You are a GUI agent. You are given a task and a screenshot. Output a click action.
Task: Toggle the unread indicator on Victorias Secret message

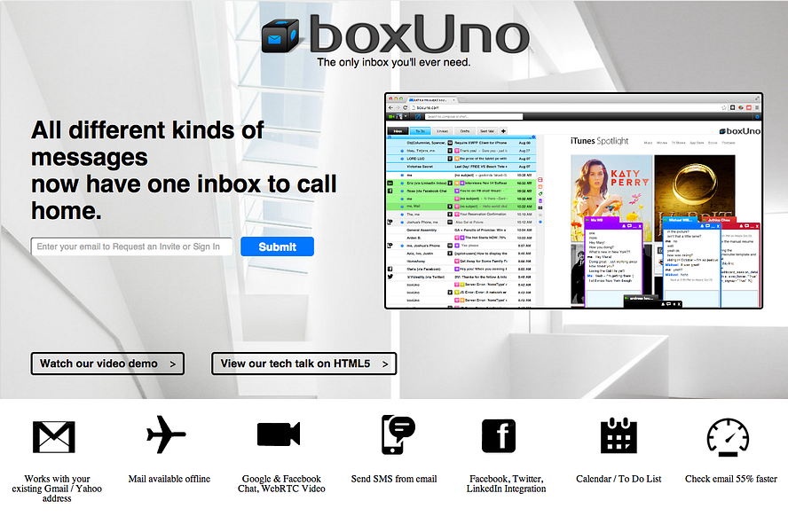click(402, 166)
